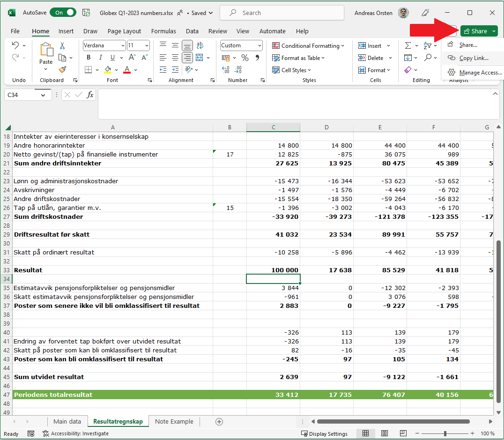Viewport: 504px width, 440px height.
Task: Click the pen Coming Soon icon in title bar
Action: coord(425,13)
